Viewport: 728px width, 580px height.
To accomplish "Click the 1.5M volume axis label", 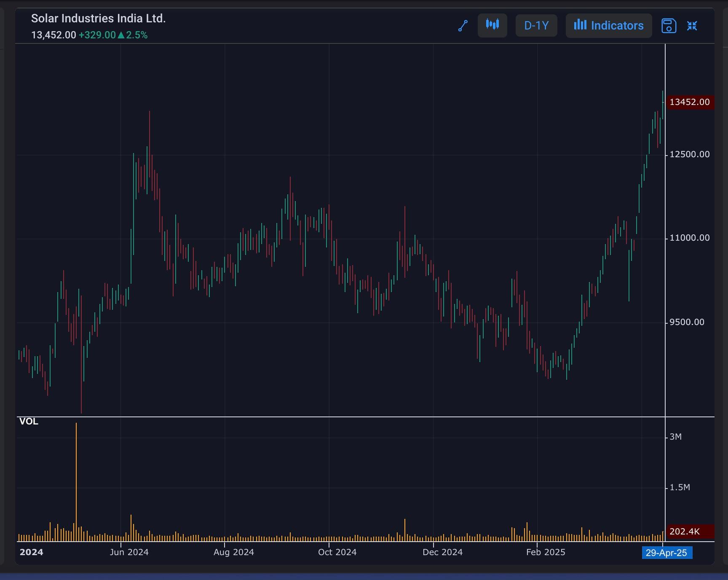I will pyautogui.click(x=680, y=487).
